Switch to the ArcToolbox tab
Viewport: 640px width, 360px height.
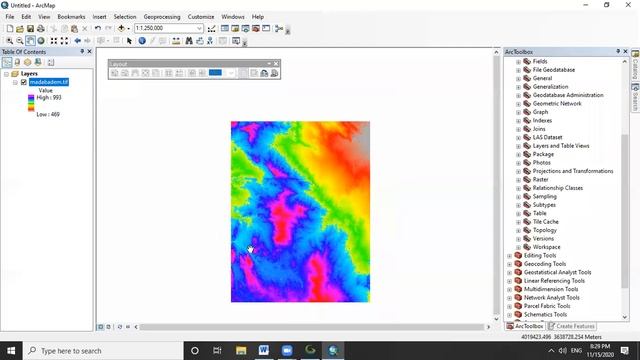[x=525, y=326]
